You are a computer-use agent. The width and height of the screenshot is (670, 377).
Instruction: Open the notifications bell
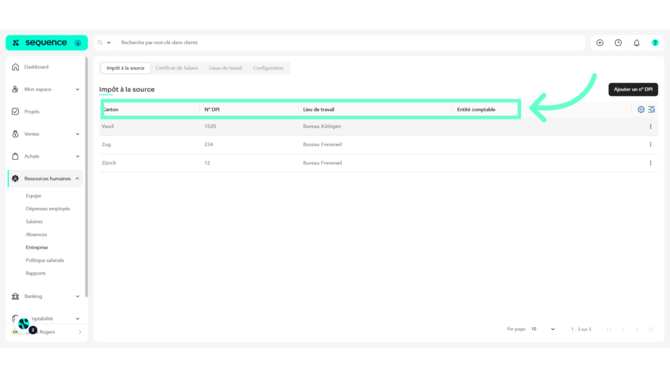(x=637, y=43)
